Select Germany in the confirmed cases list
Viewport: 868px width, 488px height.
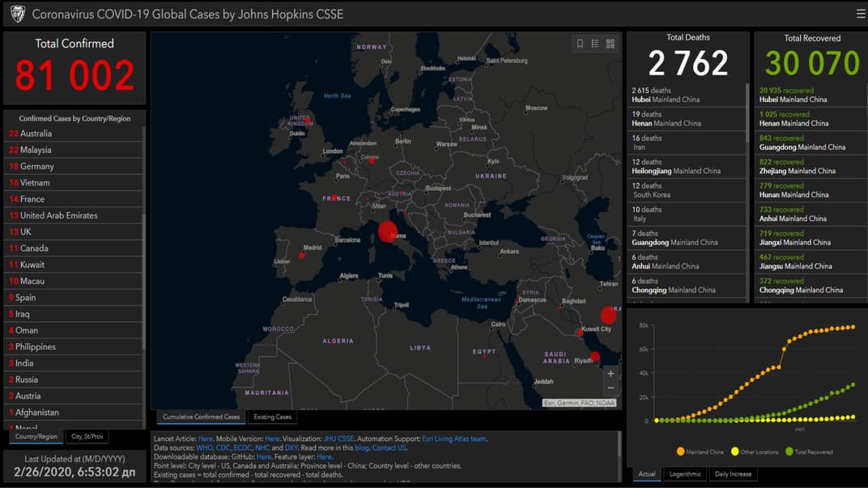(x=37, y=166)
